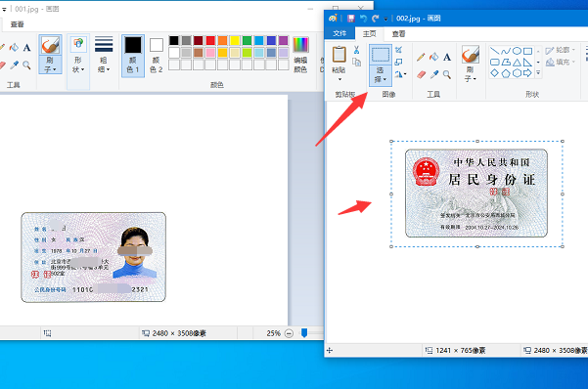Choose the oval shape in 002.jpg

(x=517, y=51)
